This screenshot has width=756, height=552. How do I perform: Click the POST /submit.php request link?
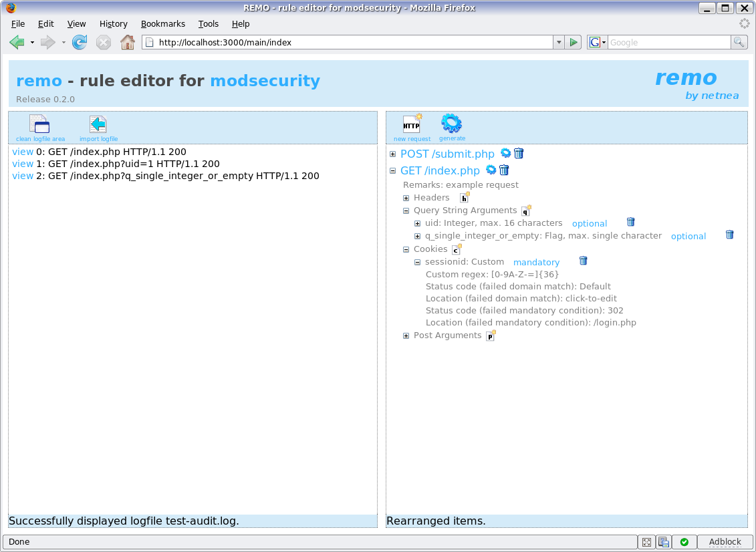(x=447, y=154)
